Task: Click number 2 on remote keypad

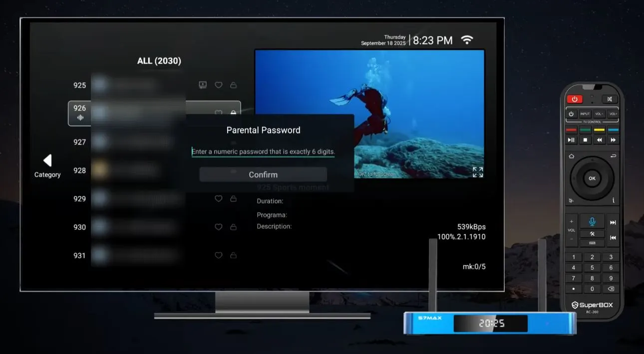Action: pyautogui.click(x=592, y=257)
